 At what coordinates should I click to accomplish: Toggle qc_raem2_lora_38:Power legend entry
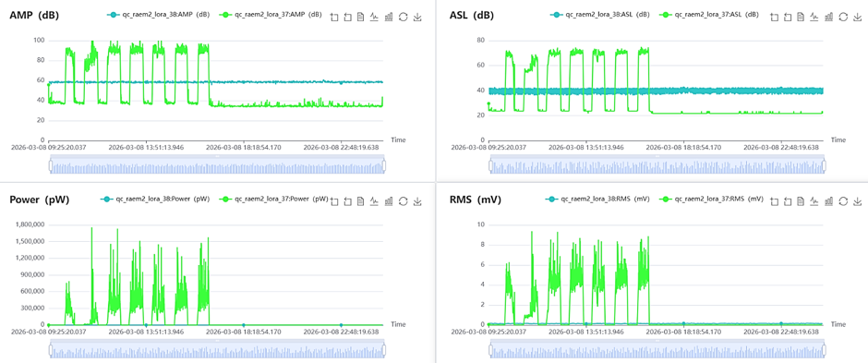[x=156, y=199]
